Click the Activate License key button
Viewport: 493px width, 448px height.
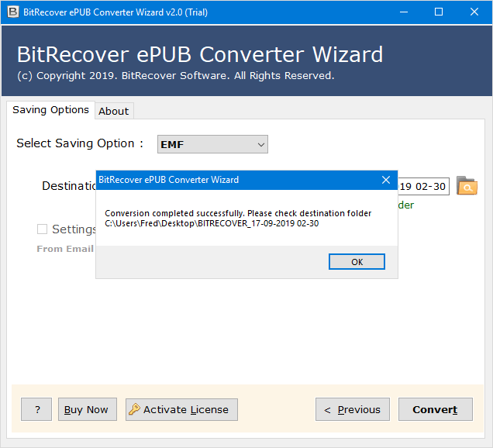pos(181,409)
